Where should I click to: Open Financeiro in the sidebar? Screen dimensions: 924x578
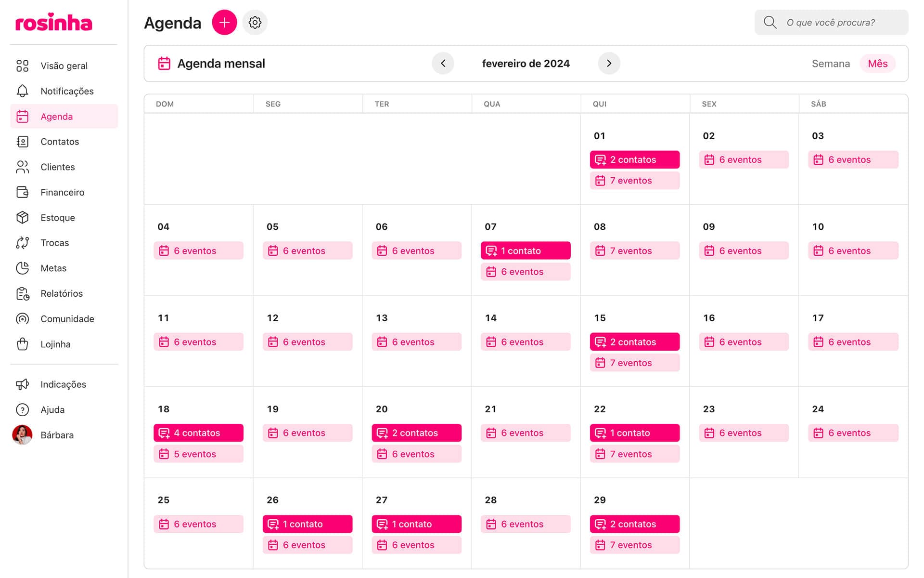[62, 192]
